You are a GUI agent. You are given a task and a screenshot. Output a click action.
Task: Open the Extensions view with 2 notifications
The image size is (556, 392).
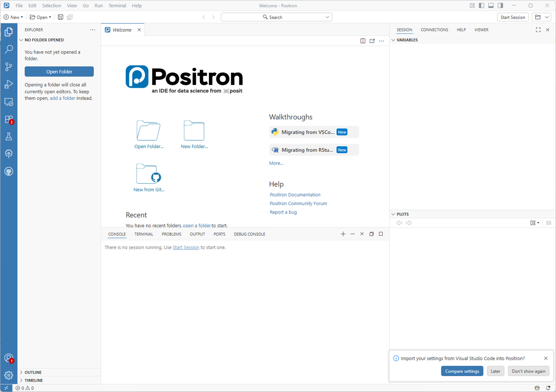(x=9, y=119)
